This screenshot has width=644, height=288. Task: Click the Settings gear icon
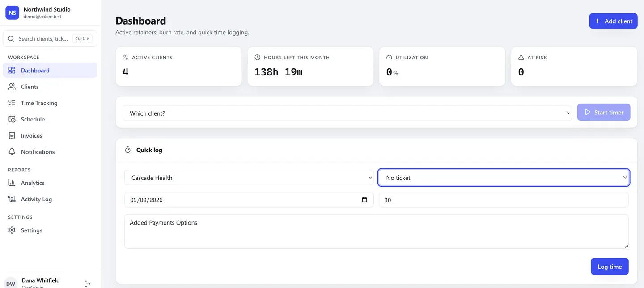point(12,230)
